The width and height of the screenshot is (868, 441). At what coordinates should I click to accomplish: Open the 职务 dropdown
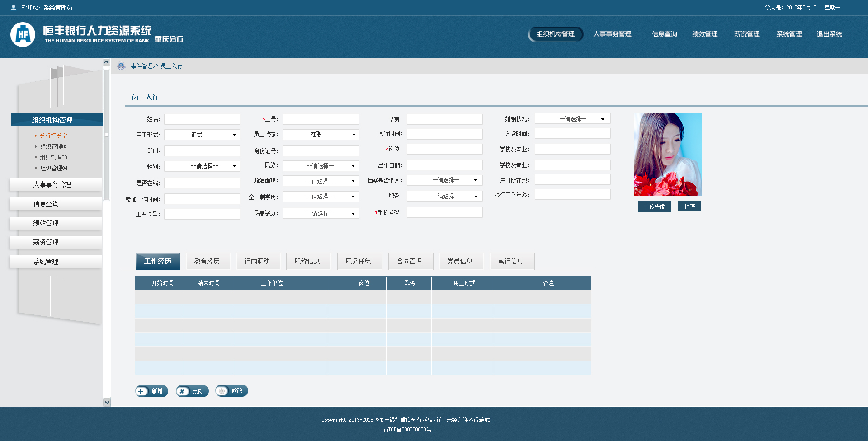[x=445, y=196]
